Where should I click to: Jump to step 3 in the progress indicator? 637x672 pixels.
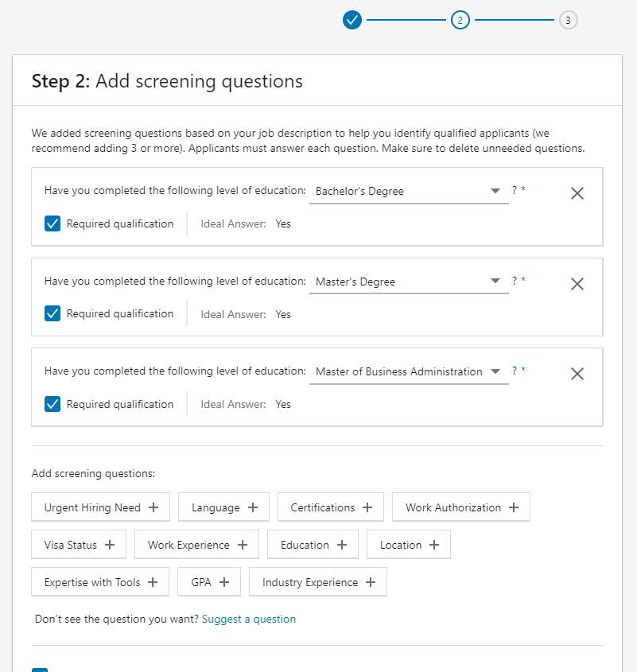569,20
